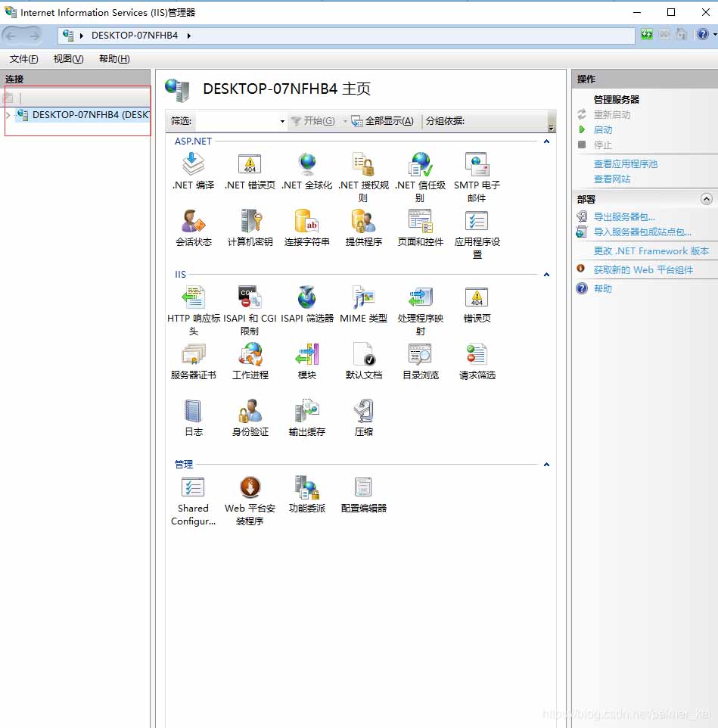This screenshot has width=718, height=728.
Task: Open 模块 feature
Action: pyautogui.click(x=306, y=361)
